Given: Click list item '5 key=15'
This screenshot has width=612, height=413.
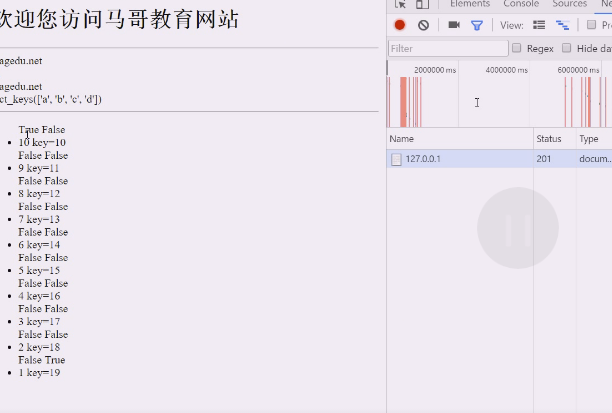Looking at the screenshot, I should [39, 271].
